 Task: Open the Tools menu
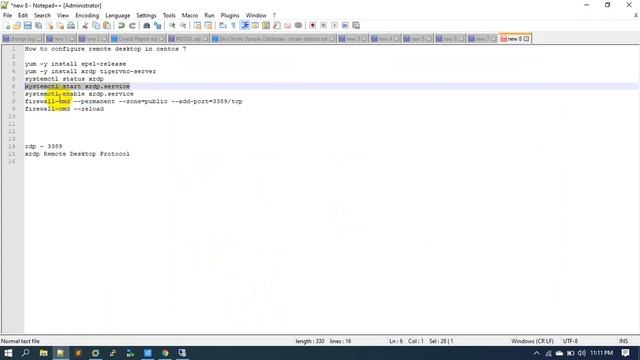169,15
